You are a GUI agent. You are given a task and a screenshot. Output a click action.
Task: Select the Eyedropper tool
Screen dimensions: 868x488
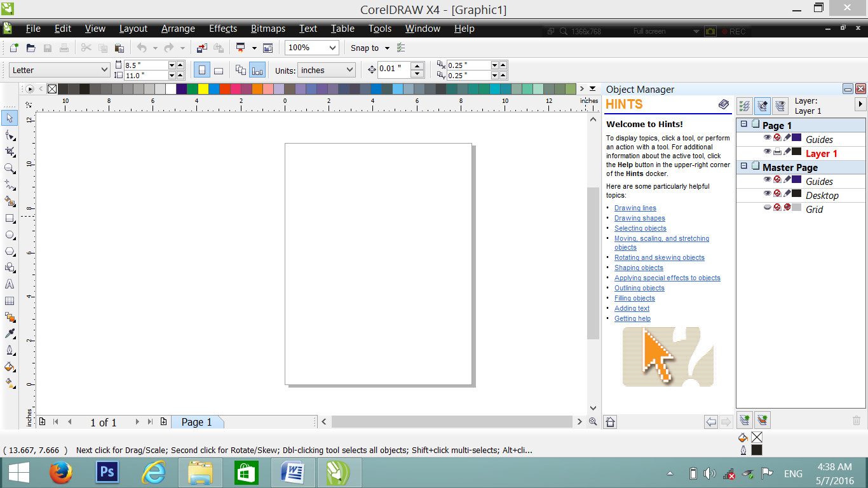coord(10,334)
